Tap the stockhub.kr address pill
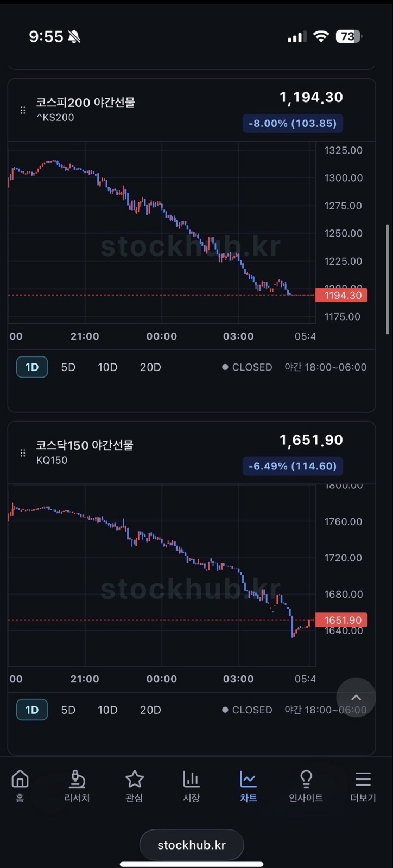 coord(192,845)
